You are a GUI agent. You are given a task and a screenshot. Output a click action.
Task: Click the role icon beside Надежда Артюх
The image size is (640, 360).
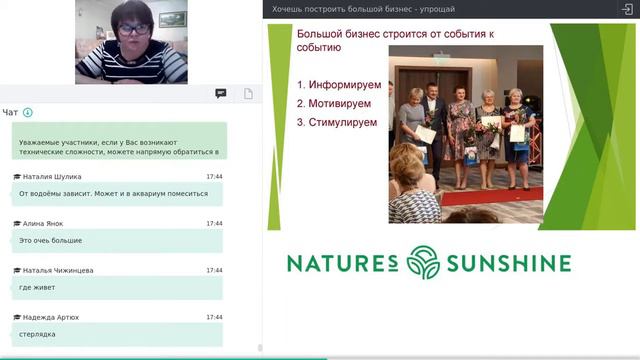17,317
